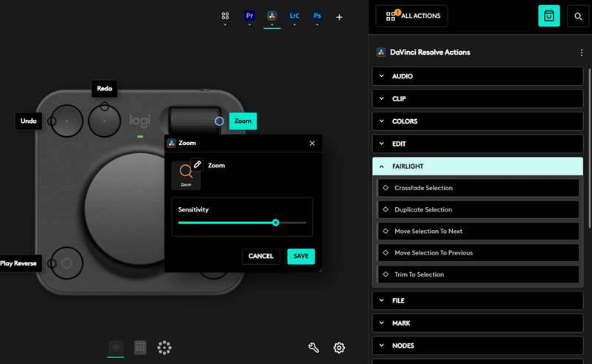592x364 pixels.
Task: Open the marketplace shopping bag button
Action: [x=549, y=16]
